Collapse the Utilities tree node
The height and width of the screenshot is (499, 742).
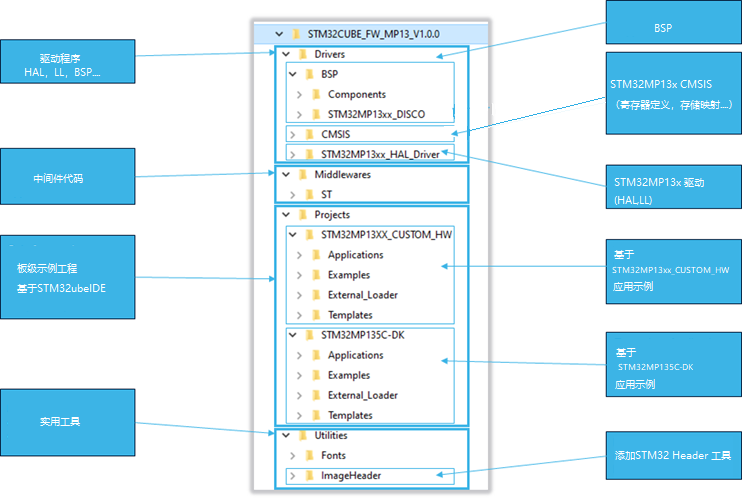click(x=286, y=435)
